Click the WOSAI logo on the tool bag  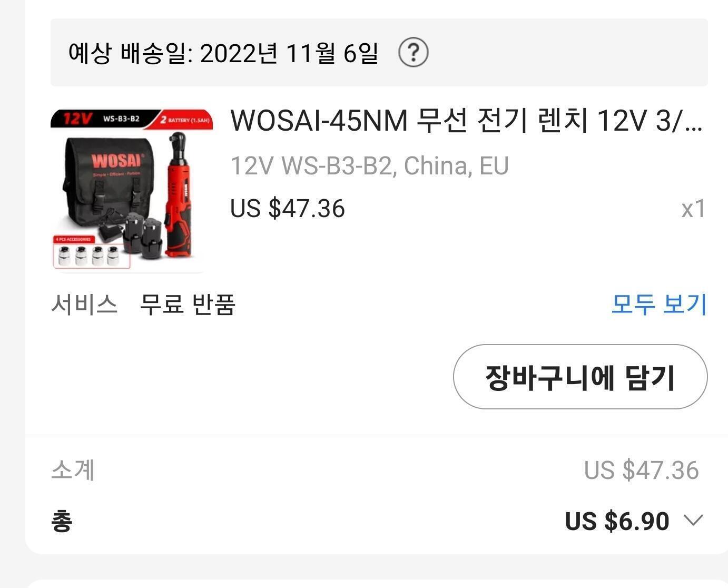(116, 160)
